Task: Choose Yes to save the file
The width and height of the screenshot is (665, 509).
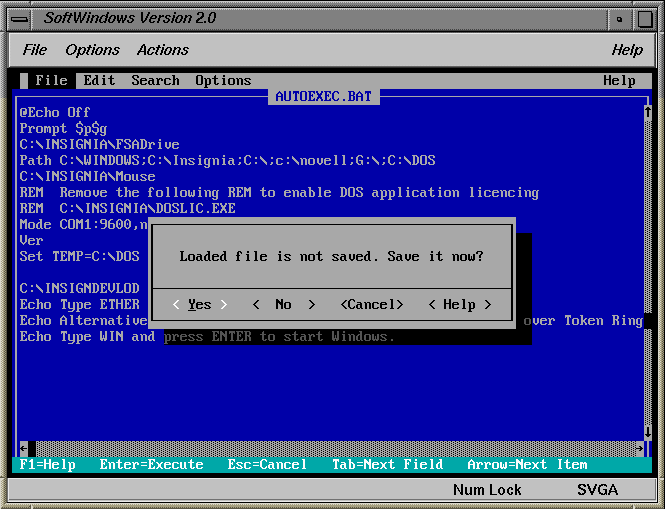Action: tap(200, 305)
